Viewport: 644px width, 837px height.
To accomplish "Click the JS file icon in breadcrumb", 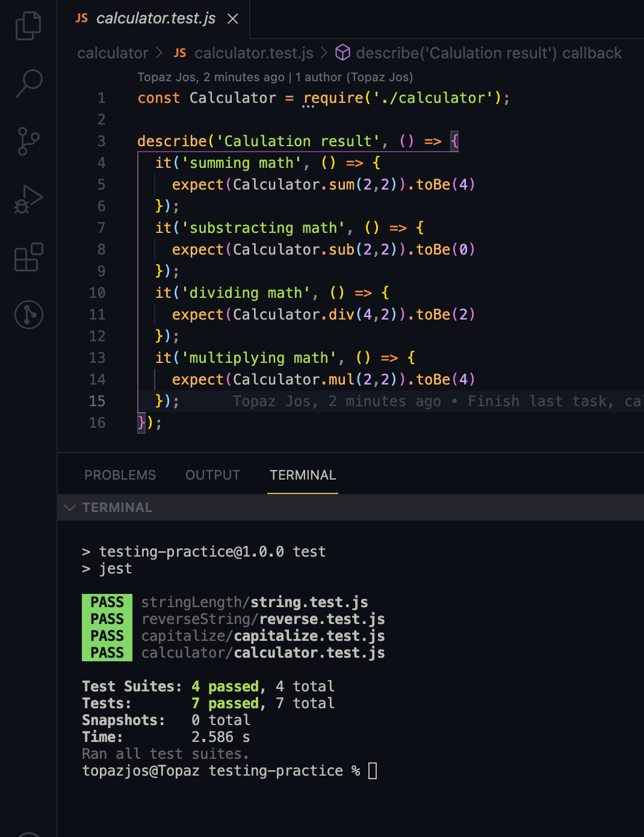I will click(x=180, y=53).
